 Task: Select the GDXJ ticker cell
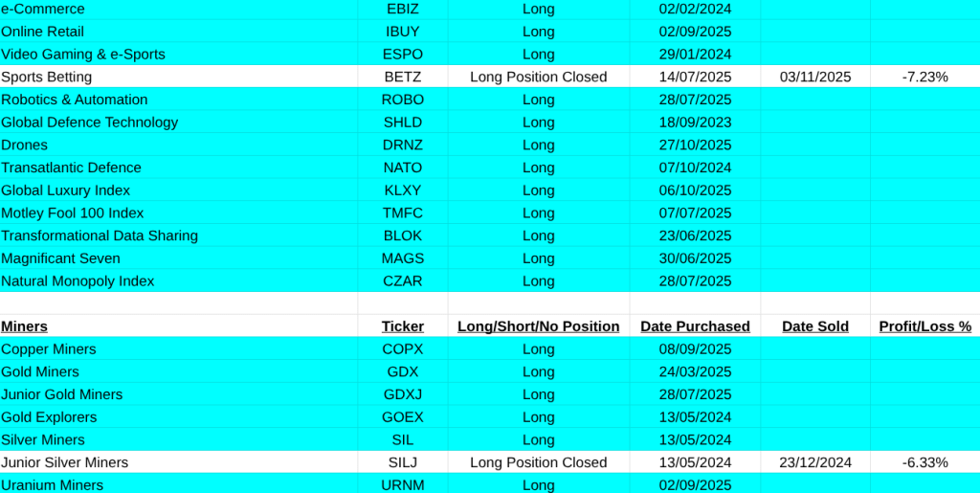(x=402, y=394)
